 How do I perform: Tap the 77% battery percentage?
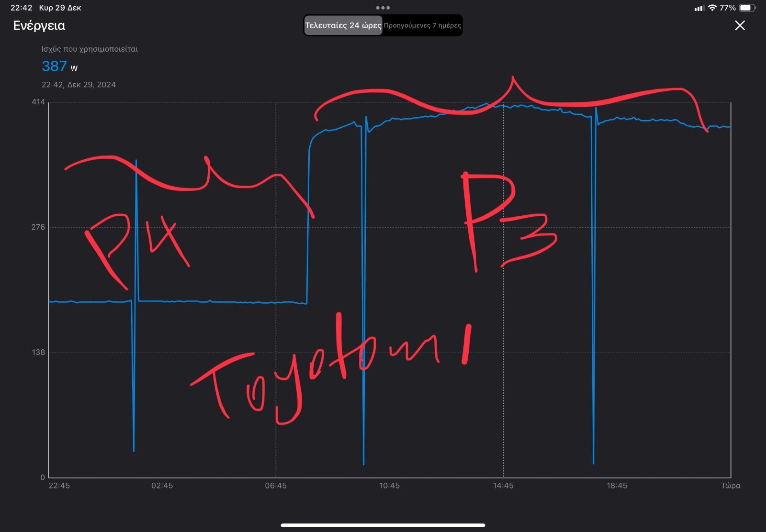[x=728, y=8]
